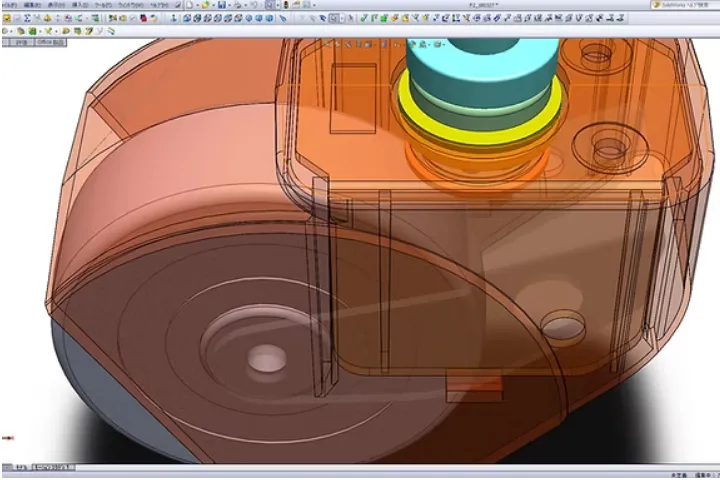This screenshot has height=480, width=720.
Task: Expand the dropdown arrow next to New
Action: click(x=197, y=5)
